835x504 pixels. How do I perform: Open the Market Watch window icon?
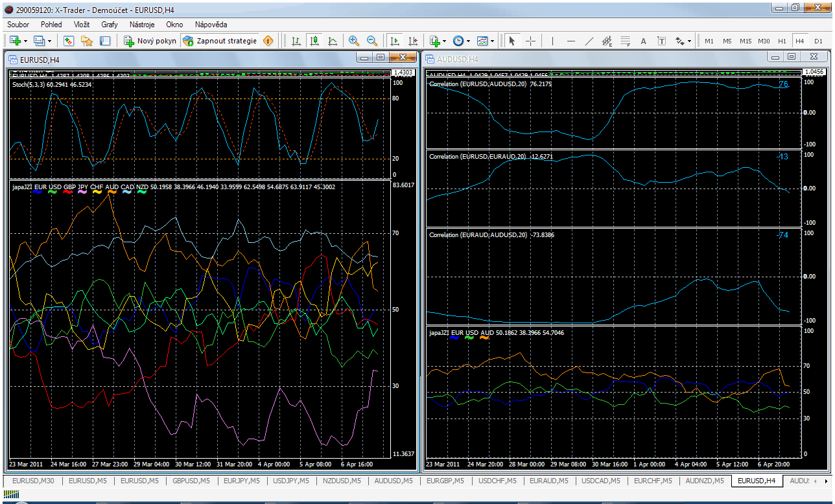pos(69,41)
